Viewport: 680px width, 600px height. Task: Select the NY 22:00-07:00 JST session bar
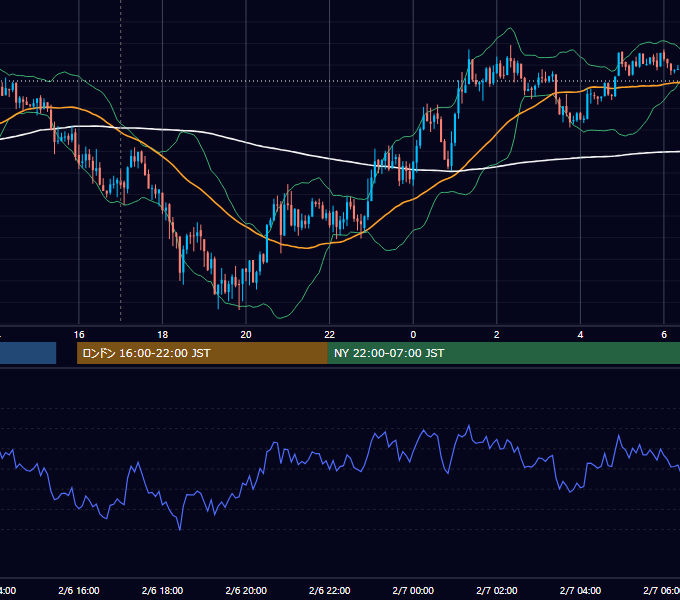(x=503, y=353)
